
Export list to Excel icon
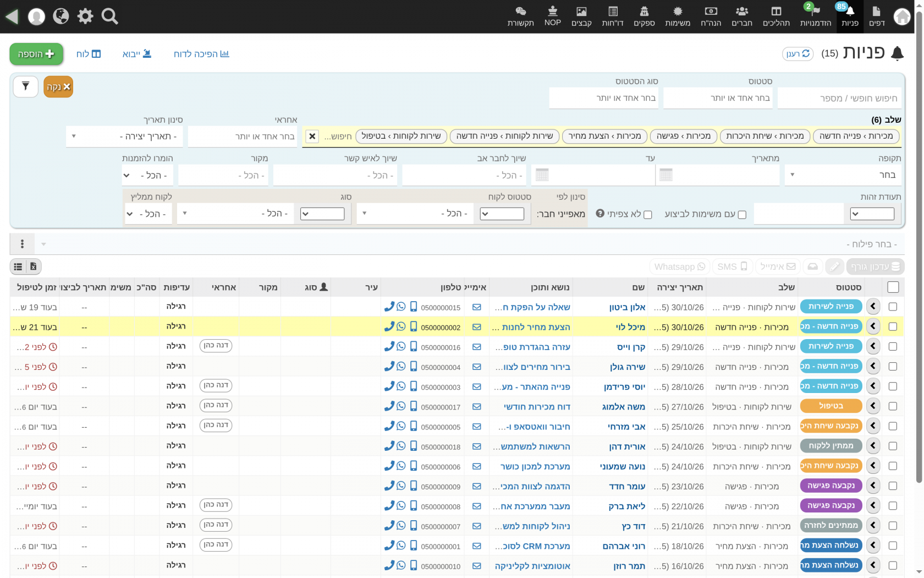click(34, 266)
